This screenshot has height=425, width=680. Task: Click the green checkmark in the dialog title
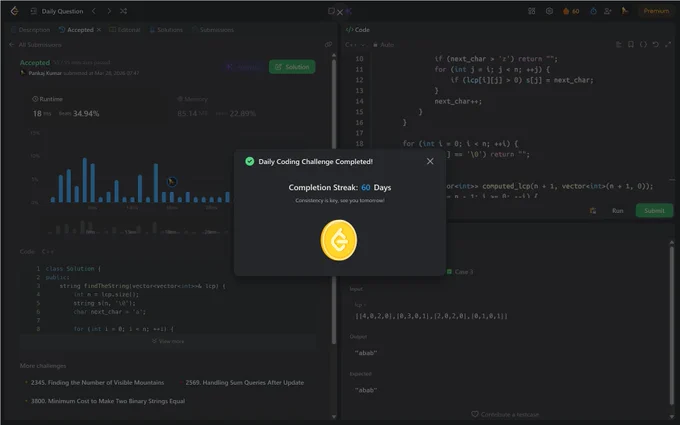pos(249,161)
